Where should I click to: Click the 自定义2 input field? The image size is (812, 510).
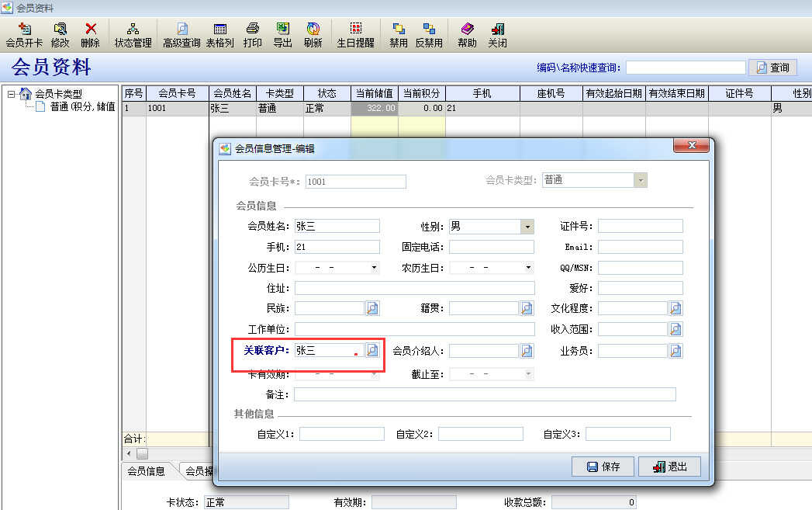pos(481,434)
